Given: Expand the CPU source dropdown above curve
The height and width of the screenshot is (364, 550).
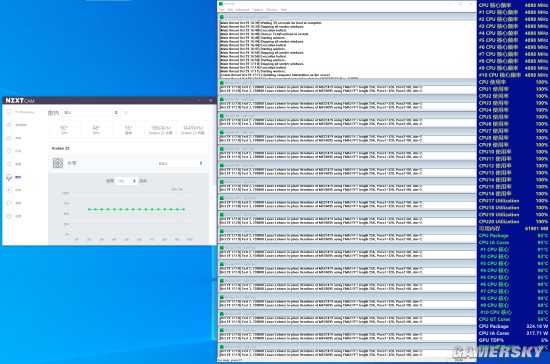Looking at the screenshot, I should (x=126, y=181).
